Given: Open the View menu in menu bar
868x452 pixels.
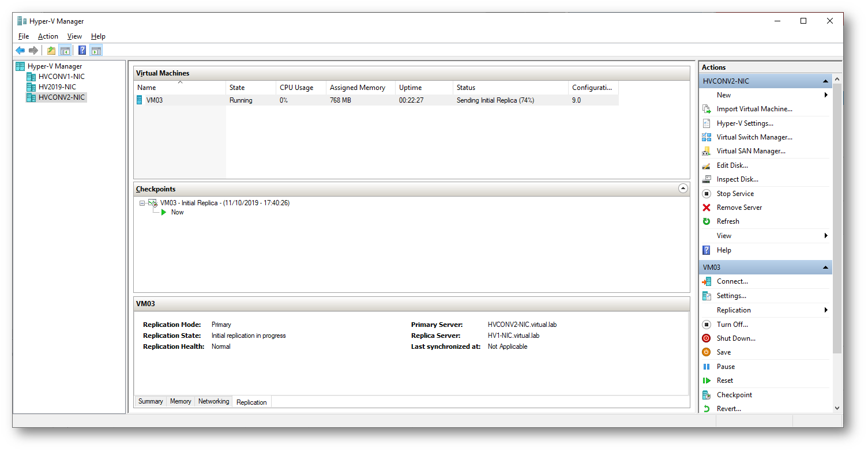Looking at the screenshot, I should 75,36.
